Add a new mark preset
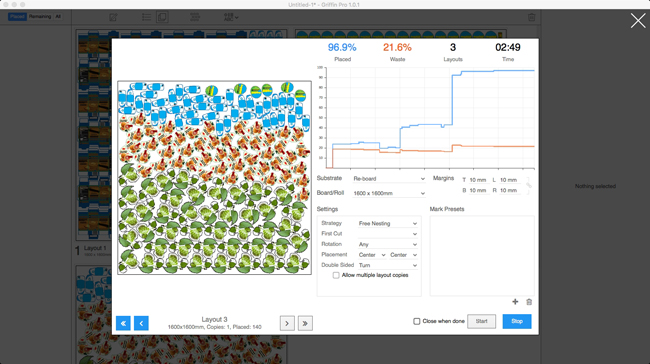650x364 pixels. [x=515, y=302]
